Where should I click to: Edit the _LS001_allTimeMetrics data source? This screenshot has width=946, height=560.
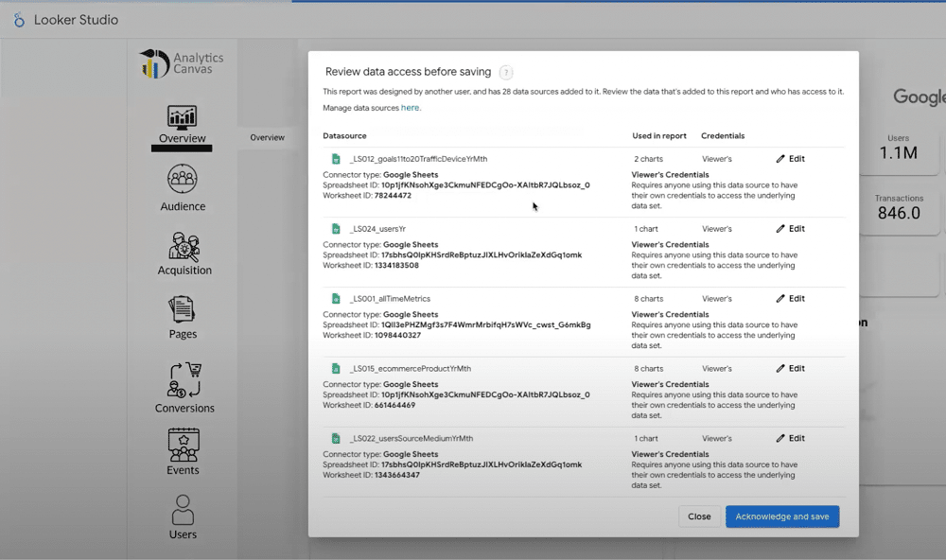coord(790,299)
